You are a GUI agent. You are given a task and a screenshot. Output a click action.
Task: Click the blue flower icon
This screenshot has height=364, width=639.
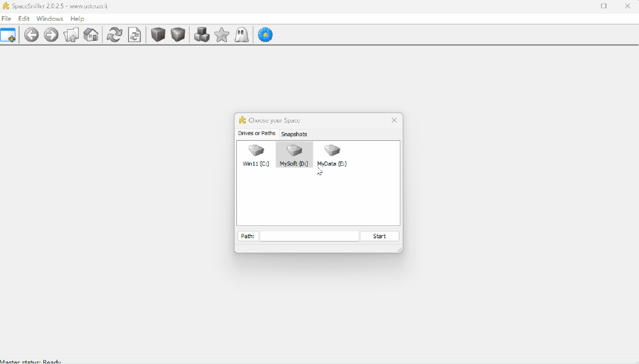click(x=265, y=35)
